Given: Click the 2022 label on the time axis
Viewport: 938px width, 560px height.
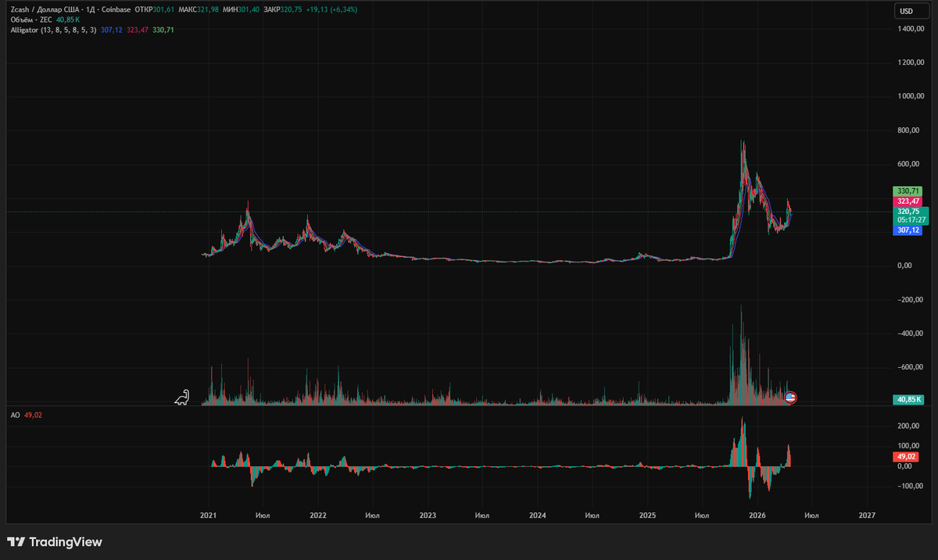Looking at the screenshot, I should (318, 515).
